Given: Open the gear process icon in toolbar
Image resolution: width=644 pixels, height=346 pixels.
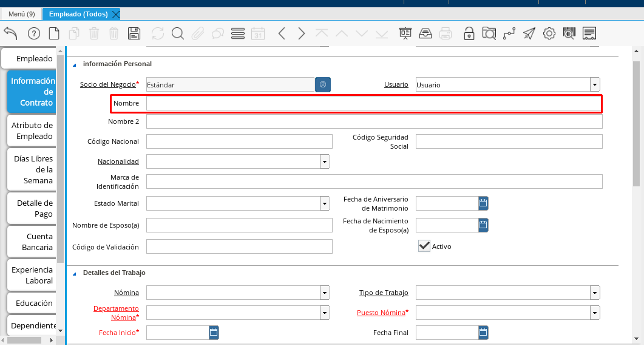Looking at the screenshot, I should click(x=549, y=33).
